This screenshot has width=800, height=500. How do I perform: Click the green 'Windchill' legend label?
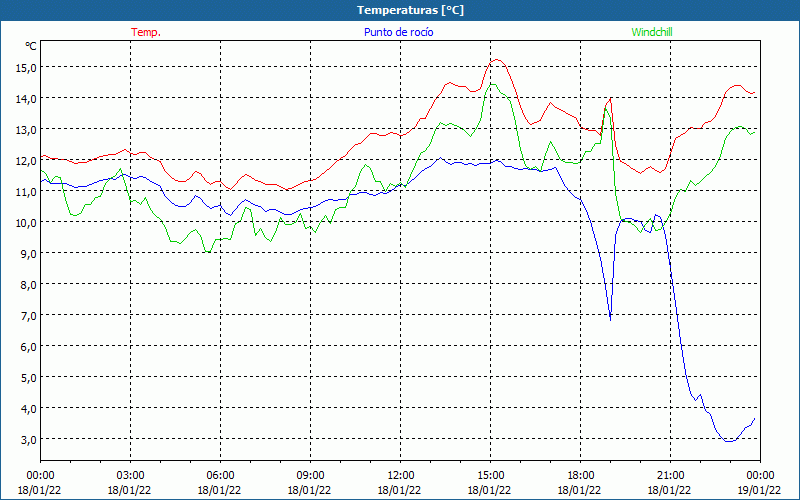652,32
